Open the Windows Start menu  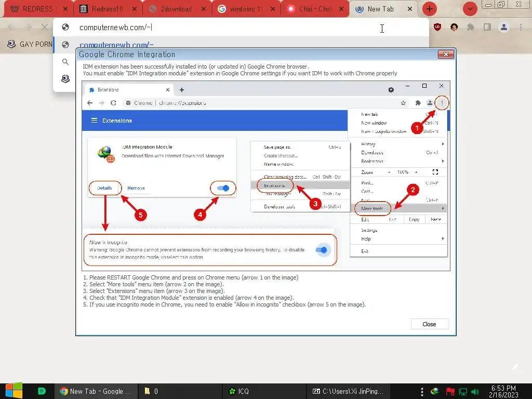[14, 391]
